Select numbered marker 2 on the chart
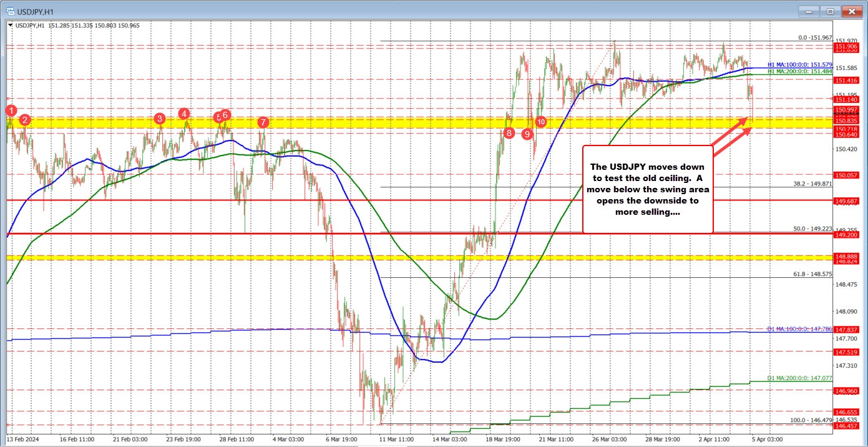This screenshot has width=868, height=447. [x=24, y=120]
